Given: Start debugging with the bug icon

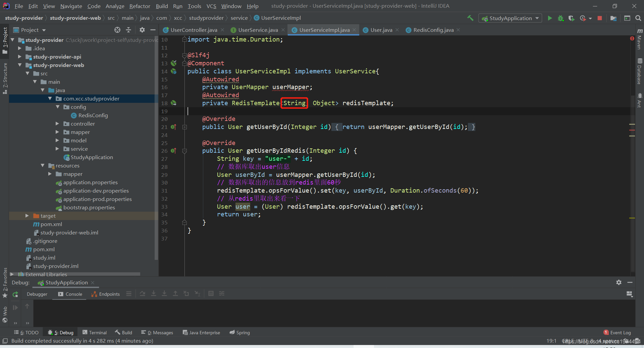Looking at the screenshot, I should point(560,18).
